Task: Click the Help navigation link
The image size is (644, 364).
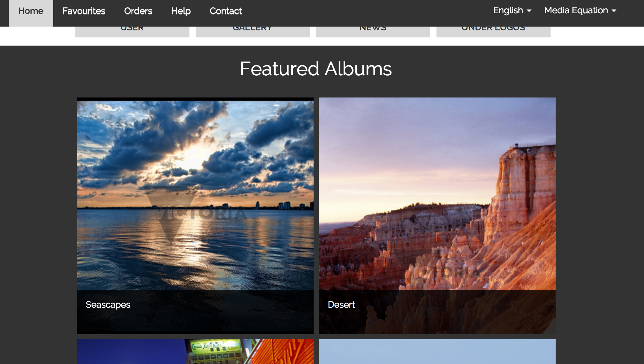Action: tap(181, 11)
